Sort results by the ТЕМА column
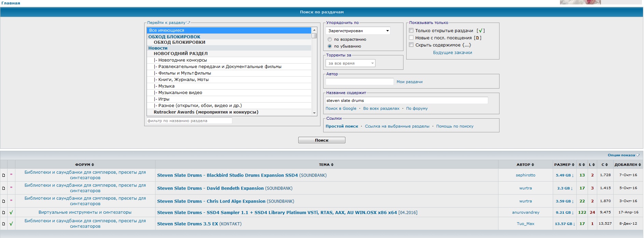The width and height of the screenshot is (644, 238). [326, 164]
